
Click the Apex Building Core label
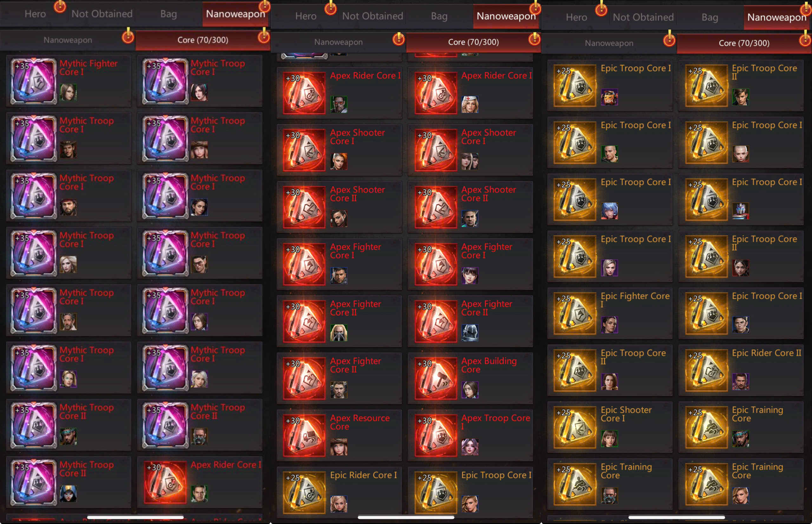489,365
